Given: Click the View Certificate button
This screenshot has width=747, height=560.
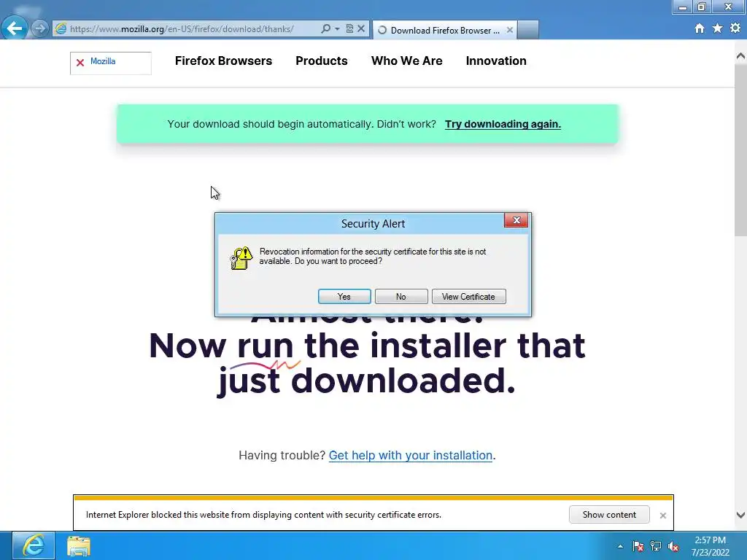Looking at the screenshot, I should [x=468, y=296].
